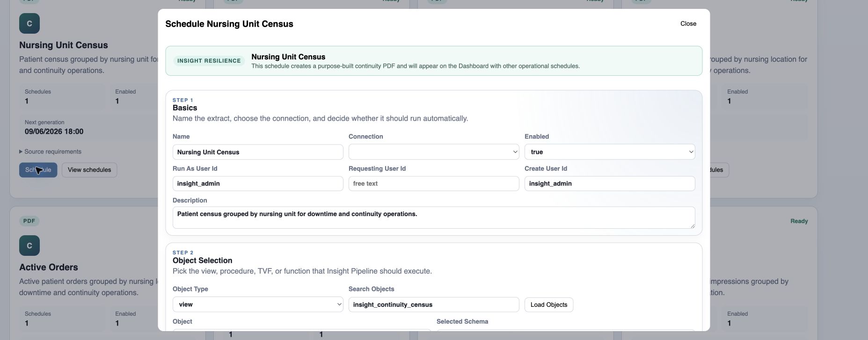The height and width of the screenshot is (340, 868).
Task: Click the Run As User Id field
Action: [x=258, y=184]
